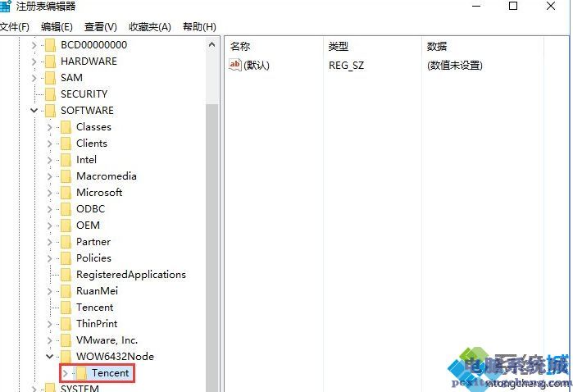Click the SOFTWARE folder icon
The height and width of the screenshot is (392, 573).
click(50, 111)
